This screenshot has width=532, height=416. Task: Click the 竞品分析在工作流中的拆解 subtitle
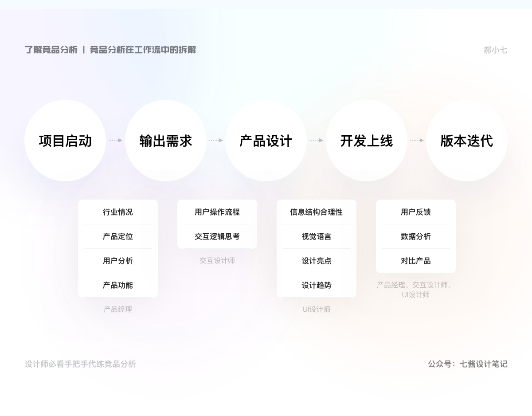pos(143,50)
